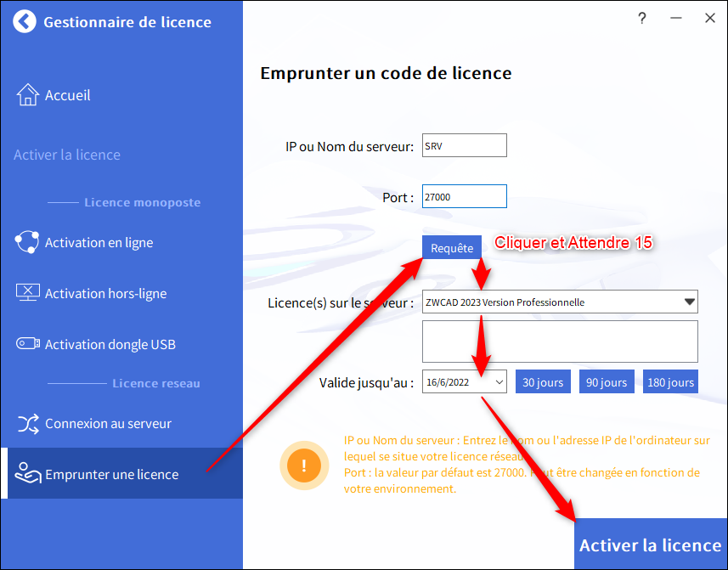Pick the 180 jours duration button
Viewport: 728px width, 570px height.
tap(670, 382)
